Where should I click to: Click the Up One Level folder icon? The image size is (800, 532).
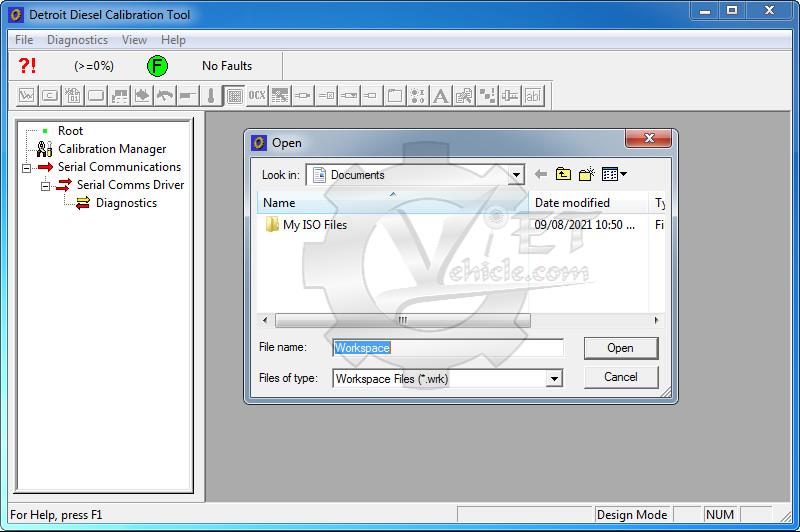564,175
